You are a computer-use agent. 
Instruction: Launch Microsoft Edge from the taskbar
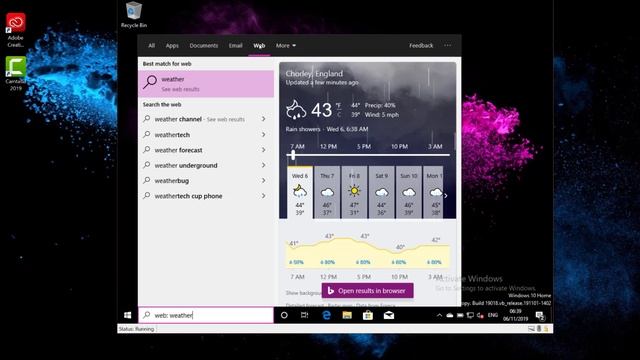(327, 315)
